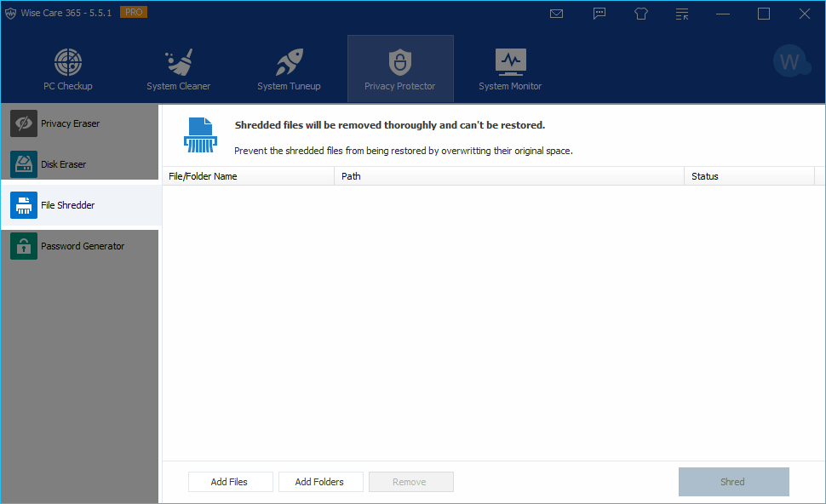Sort by the Status column header
This screenshot has height=504, width=826.
pos(749,176)
